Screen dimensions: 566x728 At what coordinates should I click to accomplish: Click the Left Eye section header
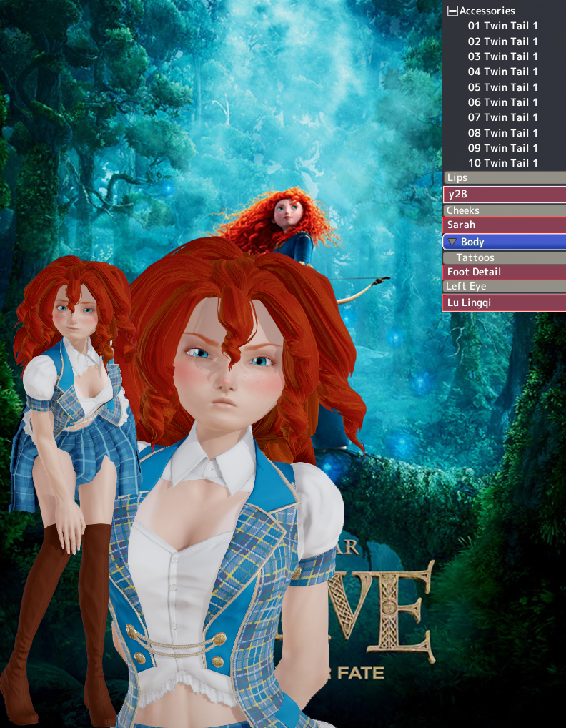[505, 287]
